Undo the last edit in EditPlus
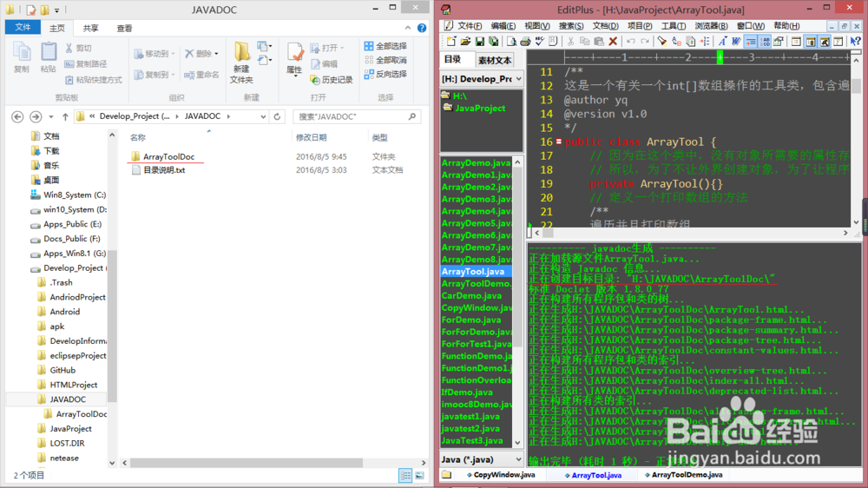This screenshot has height=488, width=868. coord(631,42)
